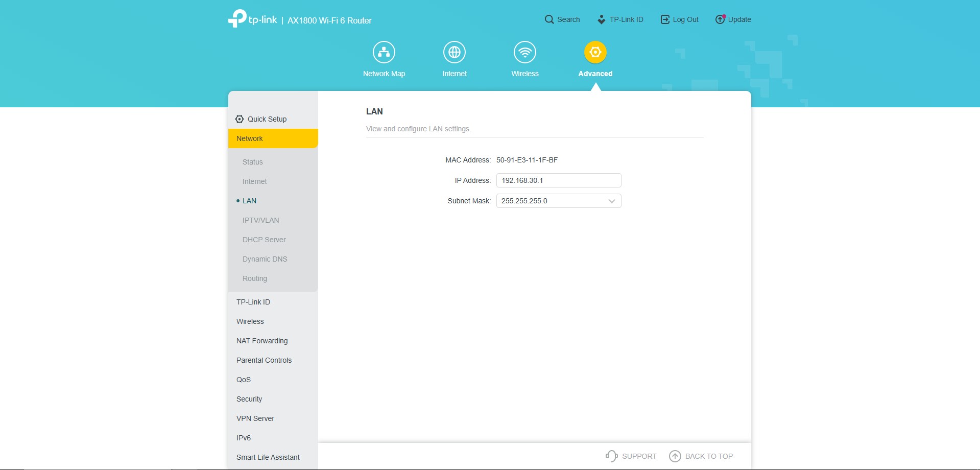This screenshot has width=980, height=470.
Task: Click the 'Subnet Mask:' label
Action: tap(469, 201)
